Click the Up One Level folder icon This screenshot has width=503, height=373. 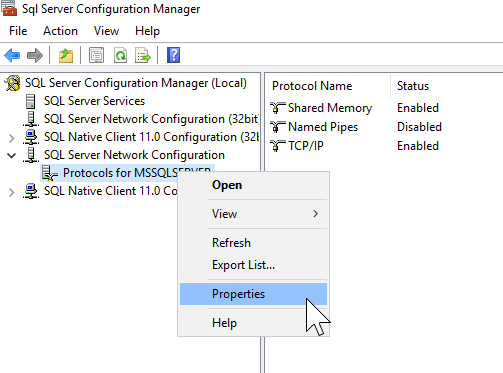pyautogui.click(x=66, y=55)
